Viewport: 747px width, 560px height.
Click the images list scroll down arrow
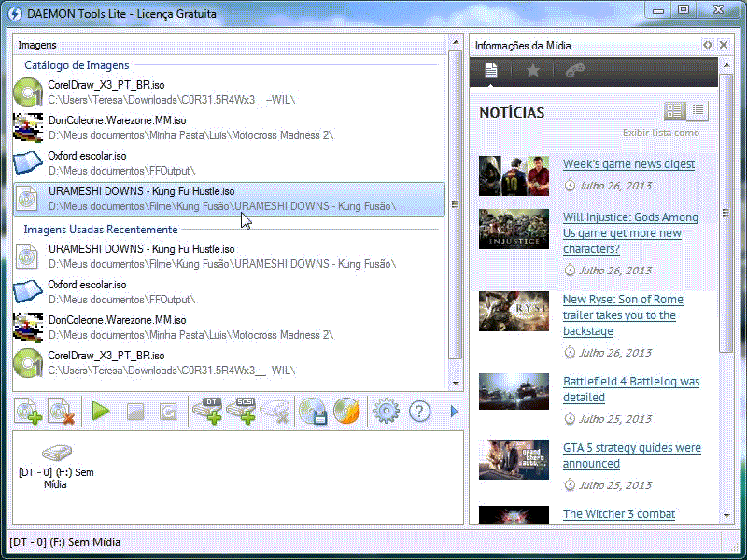coord(456,383)
